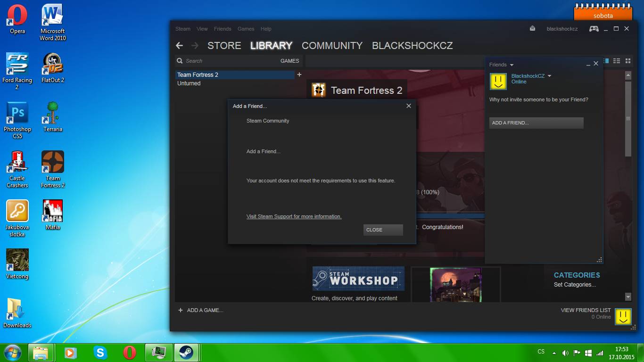Screen dimensions: 644x362
Task: Open the Terraria desktop shortcut
Action: (53, 117)
